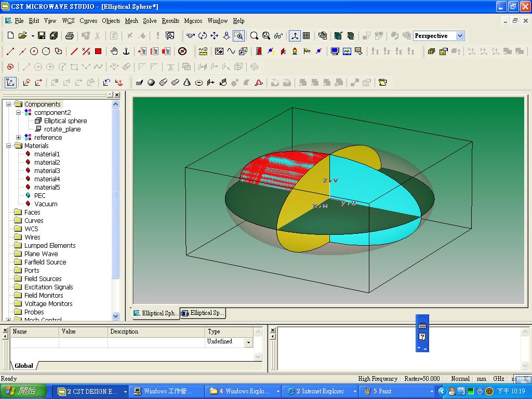The image size is (532, 399).
Task: Close the navigation tree panel
Action: point(117,95)
